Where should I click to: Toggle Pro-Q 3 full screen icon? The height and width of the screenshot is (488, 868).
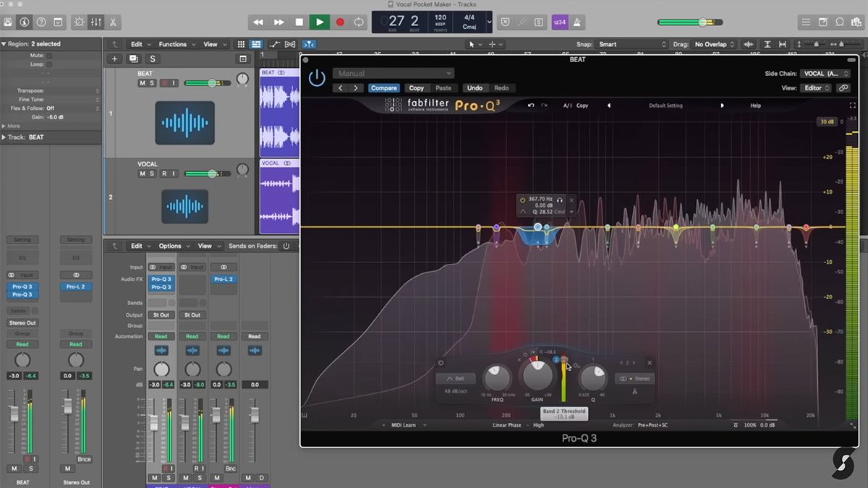point(853,106)
